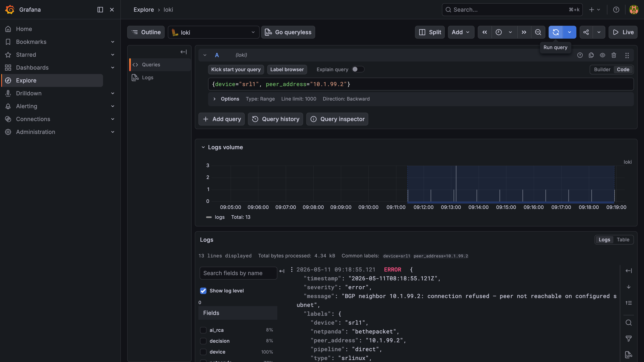
Task: Collapse query A row
Action: 205,55
